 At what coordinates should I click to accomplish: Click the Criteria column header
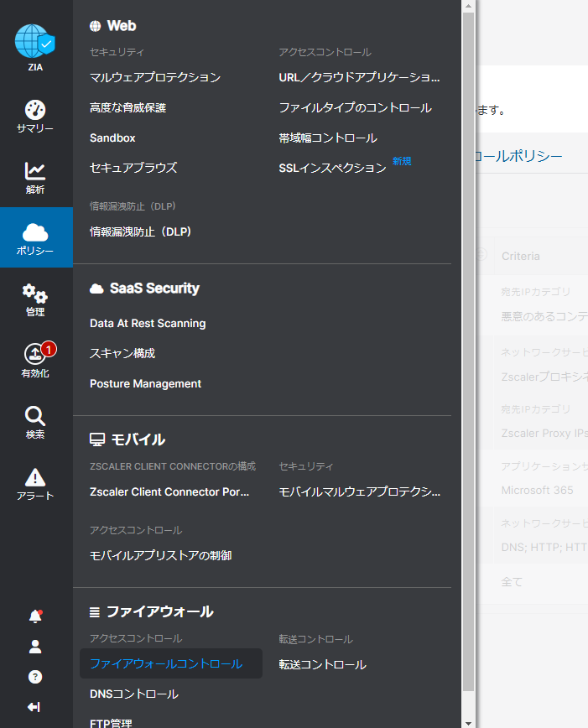(521, 256)
